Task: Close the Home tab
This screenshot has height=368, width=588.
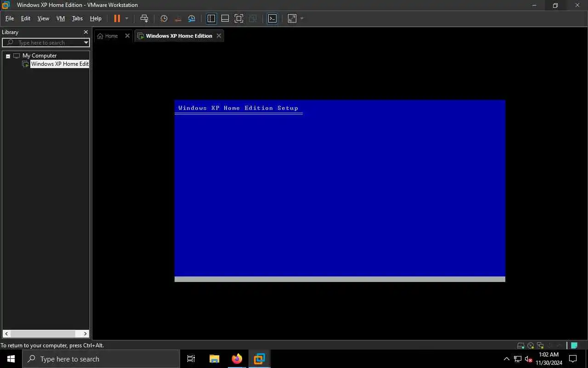Action: tap(127, 36)
